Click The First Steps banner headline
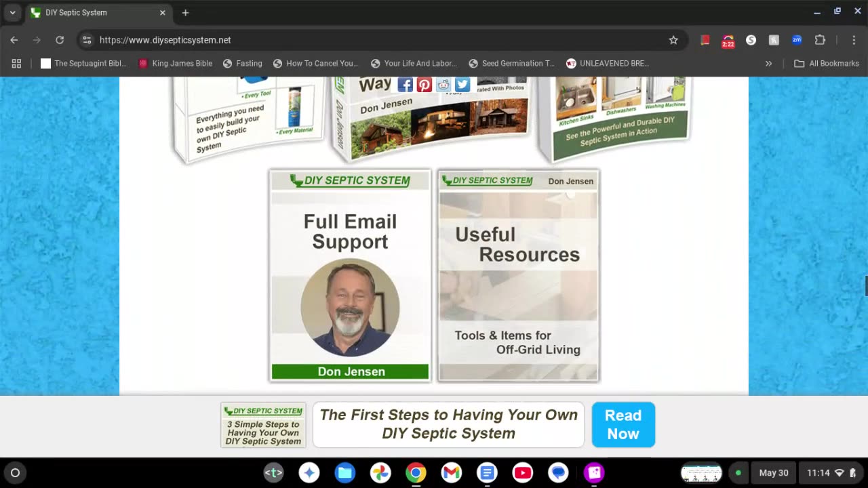This screenshot has width=868, height=488. tap(448, 424)
